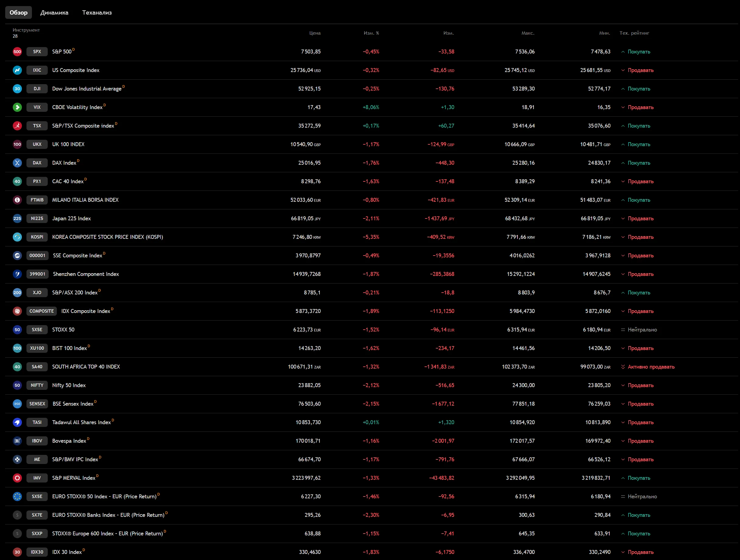This screenshot has width=740, height=560.
Task: Click the EURO STOXX 50 Index EU-stars logo
Action: [17, 497]
